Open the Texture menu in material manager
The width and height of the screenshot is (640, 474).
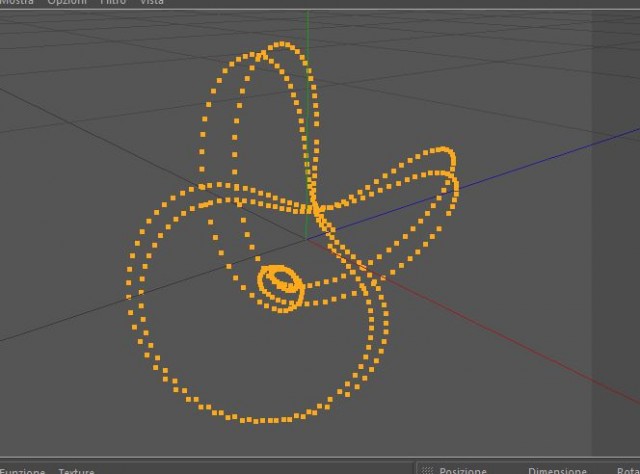(x=76, y=471)
